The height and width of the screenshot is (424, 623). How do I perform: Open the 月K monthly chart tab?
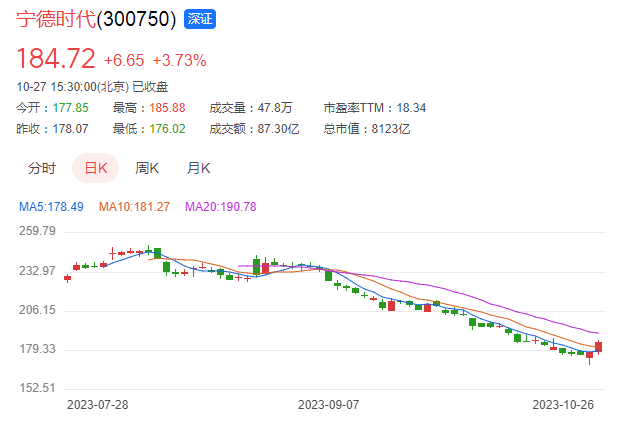(199, 168)
